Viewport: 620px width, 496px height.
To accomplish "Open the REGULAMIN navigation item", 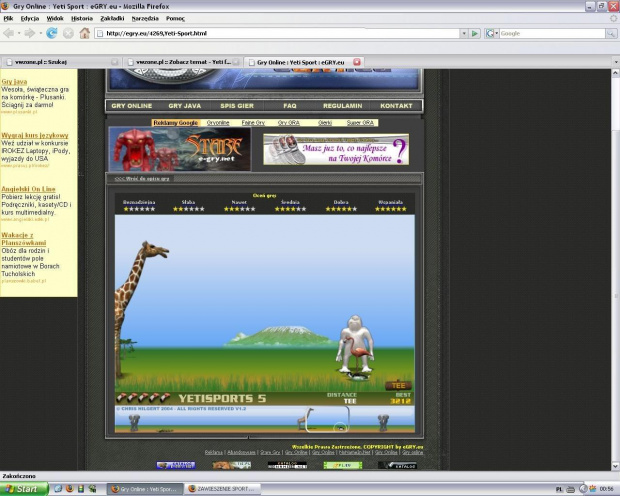I will (342, 106).
